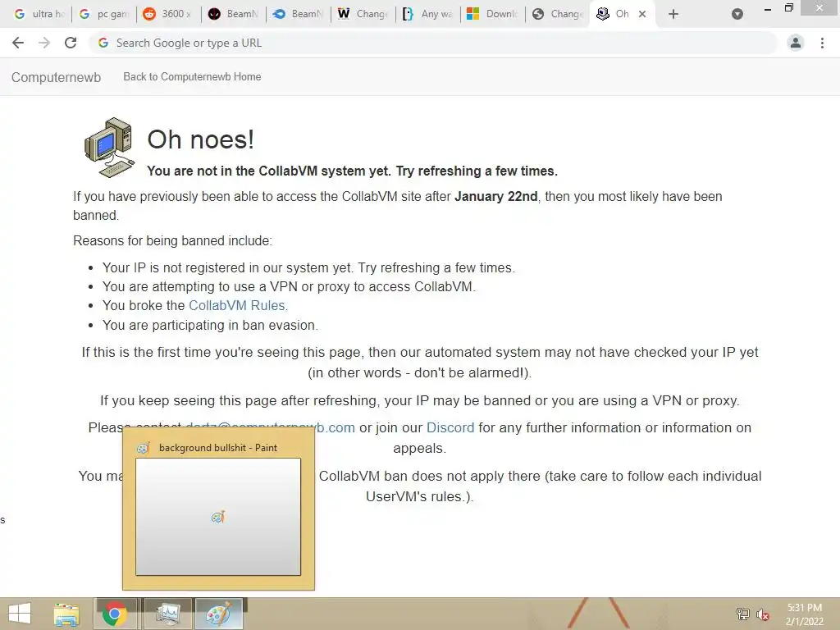Open the Chrome profile avatar menu
This screenshot has height=630, width=840.
click(x=796, y=43)
